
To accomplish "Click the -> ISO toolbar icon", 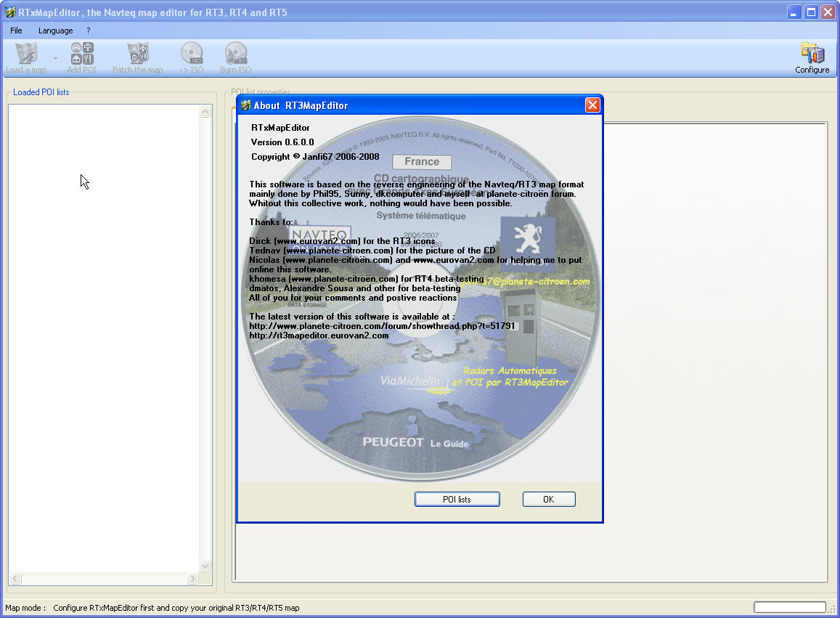I will (191, 57).
